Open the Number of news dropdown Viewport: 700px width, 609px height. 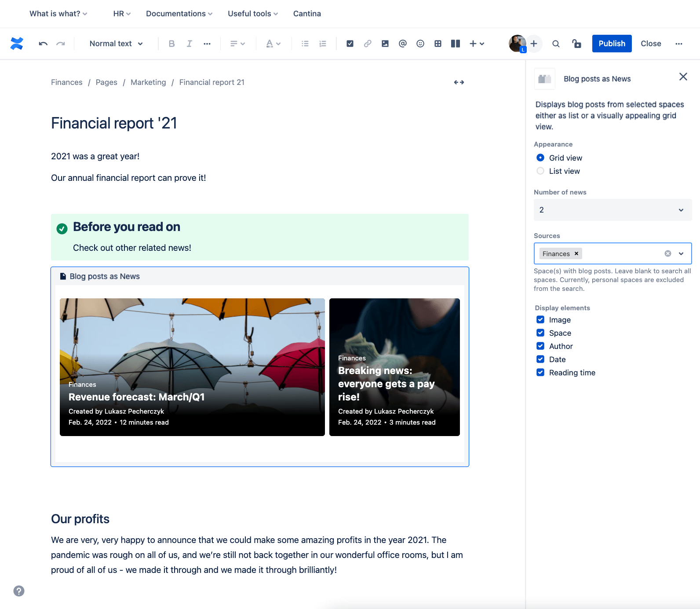(612, 210)
